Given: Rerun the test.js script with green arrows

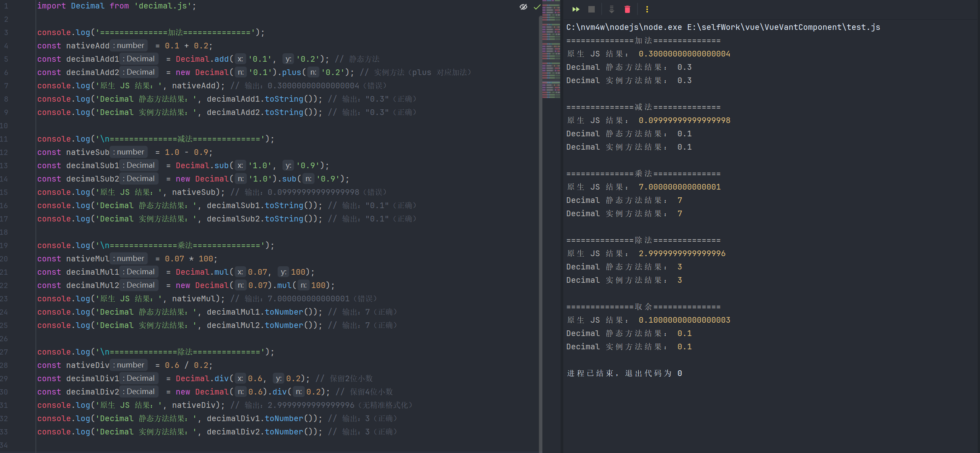Looking at the screenshot, I should tap(576, 9).
